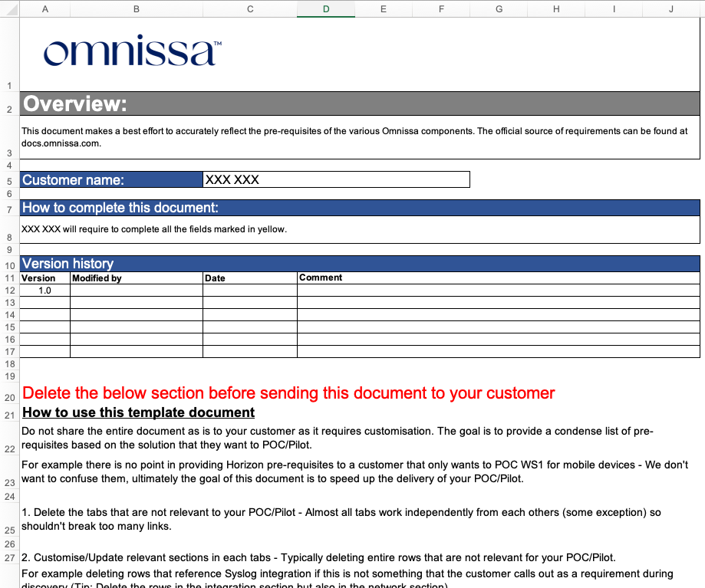
Task: Click the red Delete the below section text
Action: (x=288, y=393)
